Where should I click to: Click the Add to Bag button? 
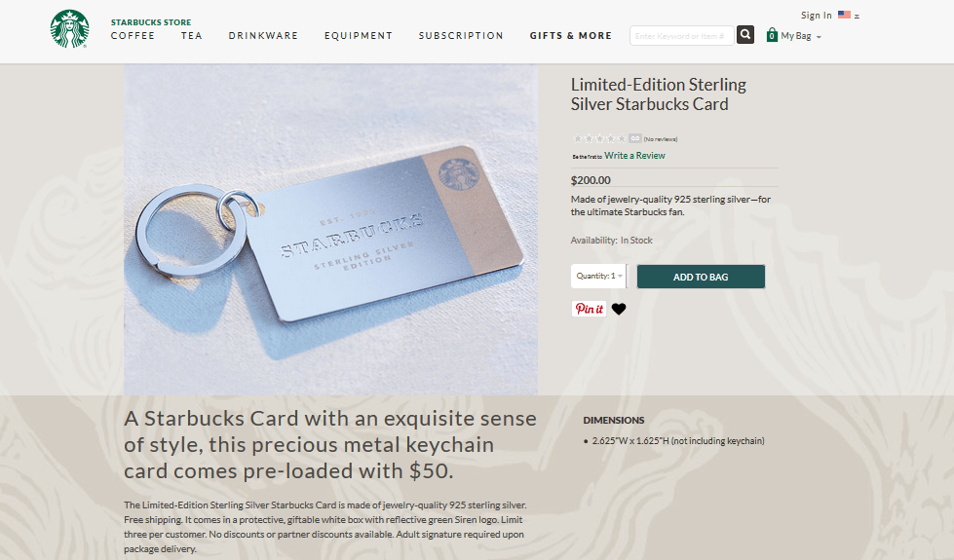pos(701,277)
